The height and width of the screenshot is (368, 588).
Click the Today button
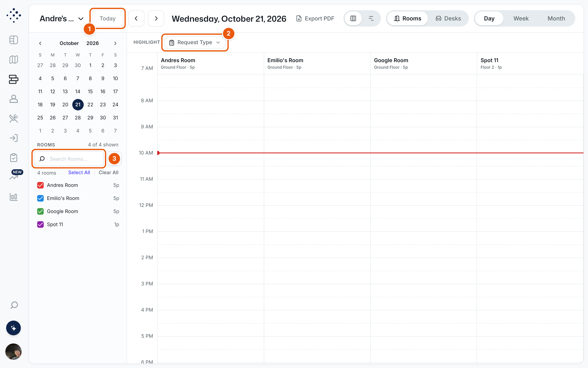(x=108, y=18)
